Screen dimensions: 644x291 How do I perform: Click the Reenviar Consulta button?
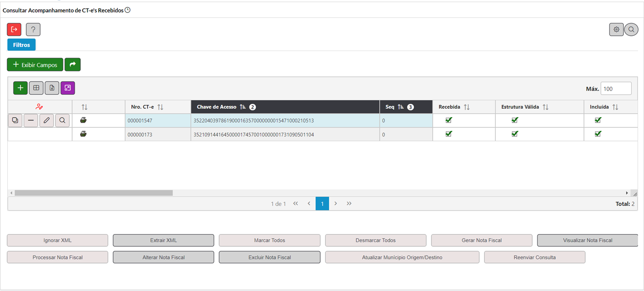534,257
